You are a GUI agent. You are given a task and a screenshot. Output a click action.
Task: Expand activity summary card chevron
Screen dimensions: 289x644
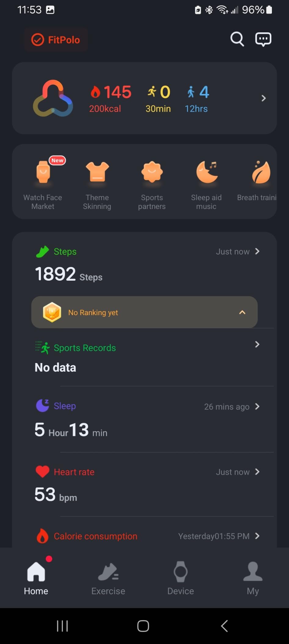pyautogui.click(x=264, y=98)
